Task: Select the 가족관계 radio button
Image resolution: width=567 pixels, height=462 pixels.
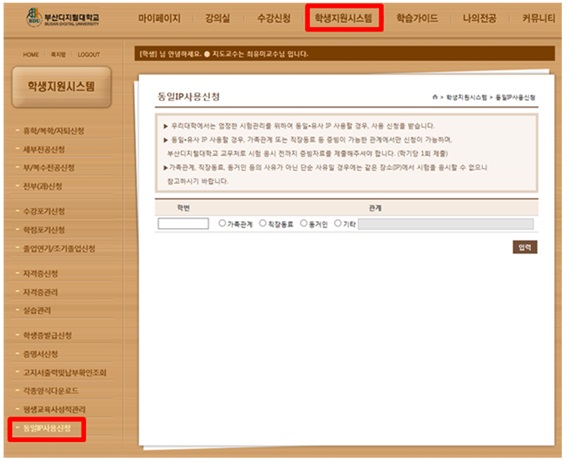Action: tap(222, 223)
